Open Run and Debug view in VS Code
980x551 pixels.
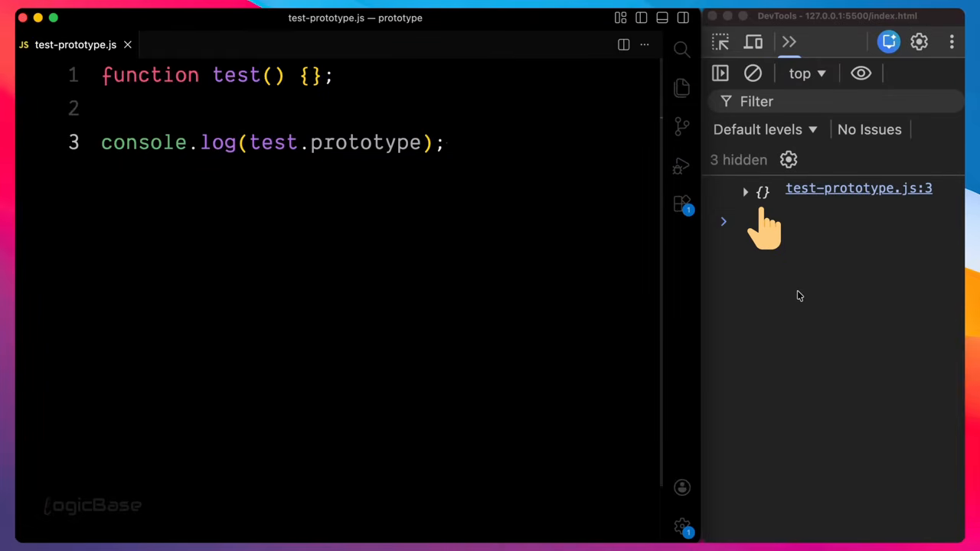pos(681,165)
